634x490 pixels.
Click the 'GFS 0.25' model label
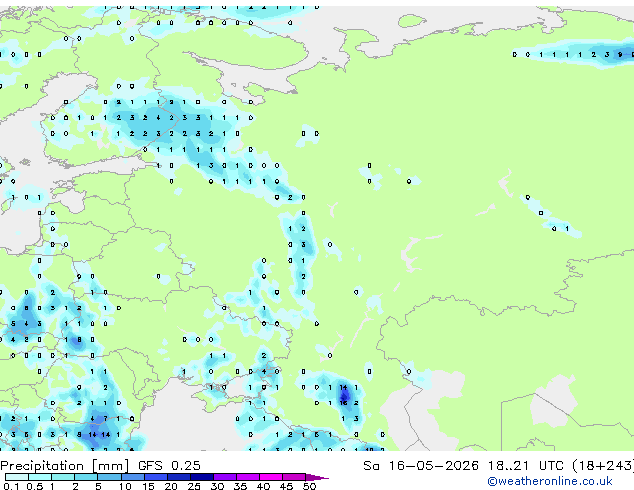coord(169,466)
